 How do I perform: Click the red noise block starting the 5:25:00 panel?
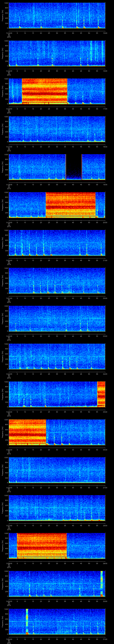point(28,432)
